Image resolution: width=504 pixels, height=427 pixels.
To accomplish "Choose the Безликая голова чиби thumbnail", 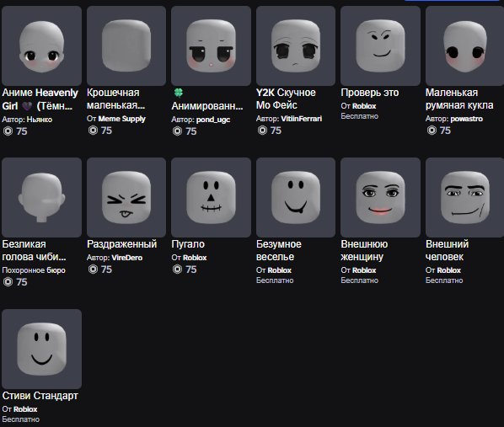I will [41, 197].
